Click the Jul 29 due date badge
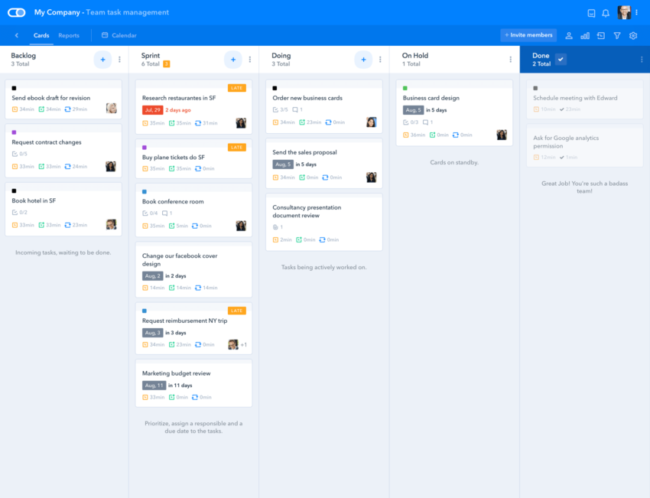Viewport: 650px width, 498px height. pyautogui.click(x=152, y=110)
